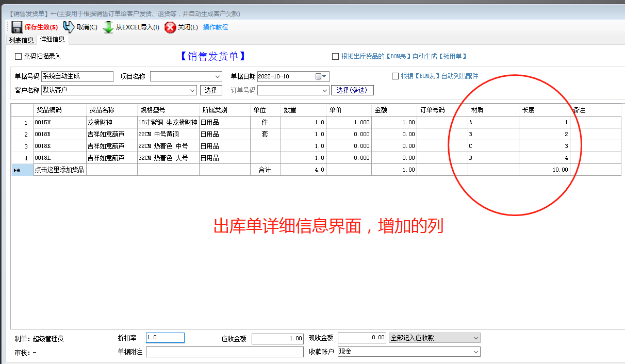This screenshot has width=625, height=364.
Task: Enable the 条码扫描录入 checkbox
Action: click(17, 56)
